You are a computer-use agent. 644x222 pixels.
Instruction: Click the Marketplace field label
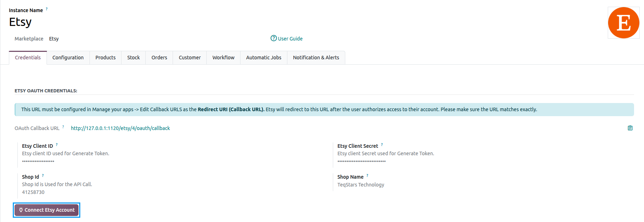tap(29, 39)
